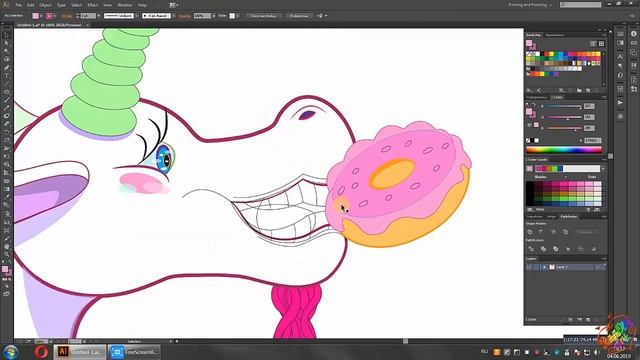Select the Rotate tool
Image resolution: width=640 pixels, height=360 pixels.
(7, 132)
